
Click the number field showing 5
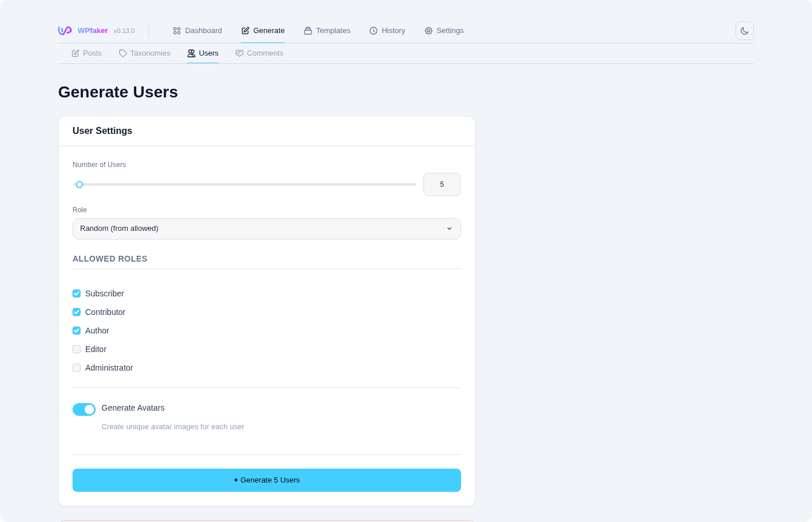pyautogui.click(x=442, y=184)
